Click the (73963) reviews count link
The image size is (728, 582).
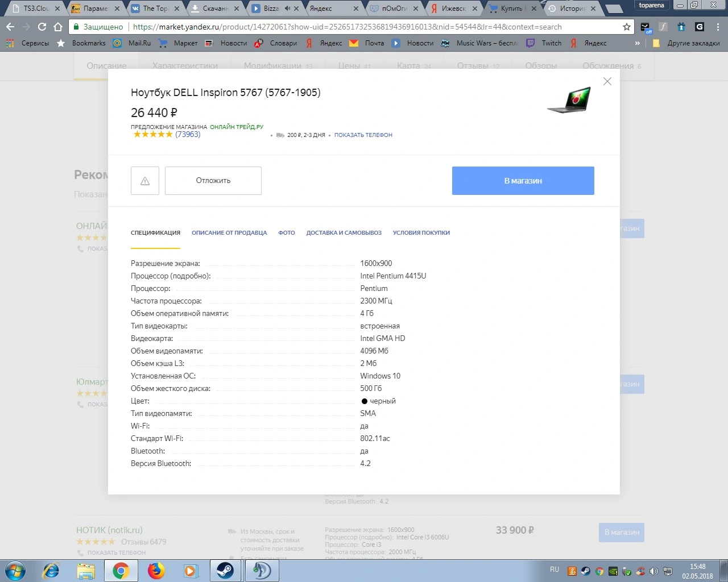click(x=188, y=134)
